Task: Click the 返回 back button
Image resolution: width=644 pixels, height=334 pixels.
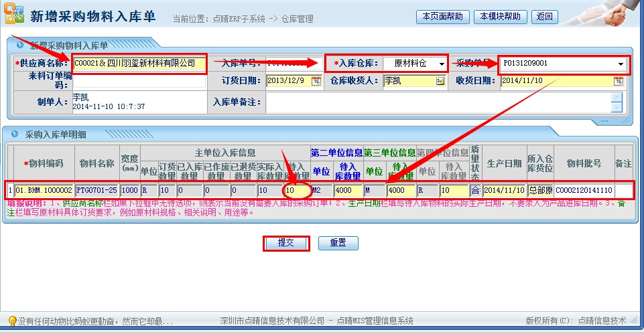Action: click(545, 17)
